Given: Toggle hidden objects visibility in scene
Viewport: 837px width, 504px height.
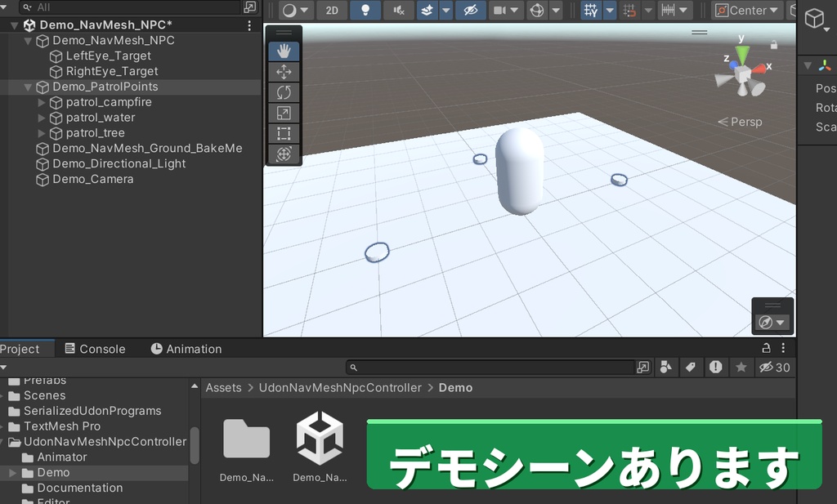Looking at the screenshot, I should (470, 10).
